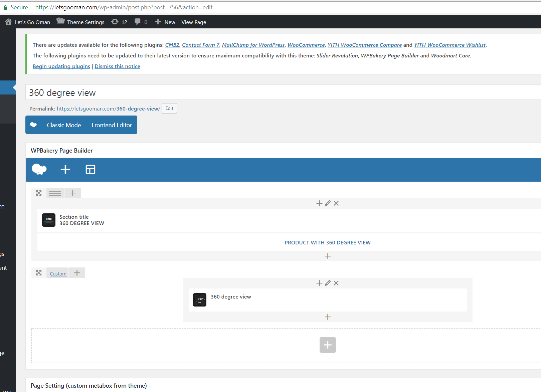Open YITH WooCommerce Wishlist link

(x=450, y=45)
